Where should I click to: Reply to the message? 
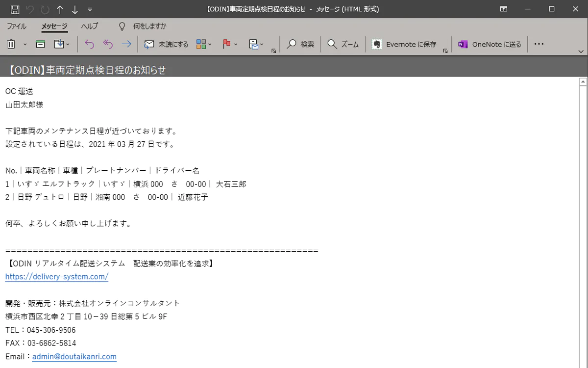[89, 44]
